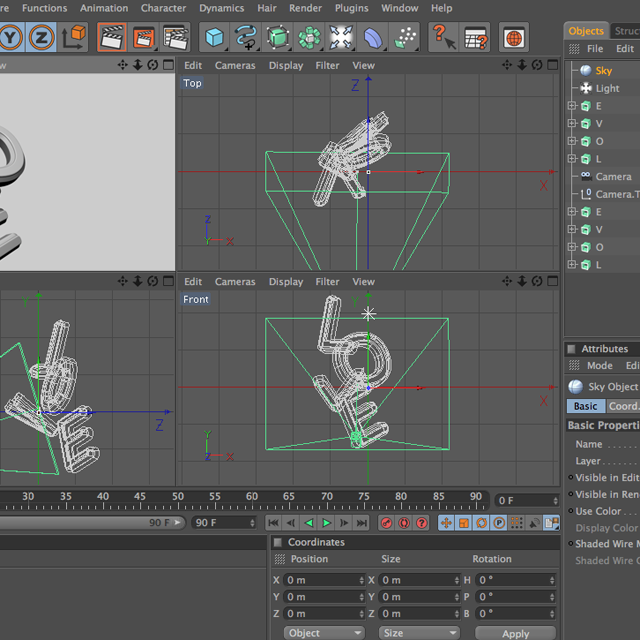Toggle Position keyframe recording
640x640 pixels.
click(x=446, y=523)
